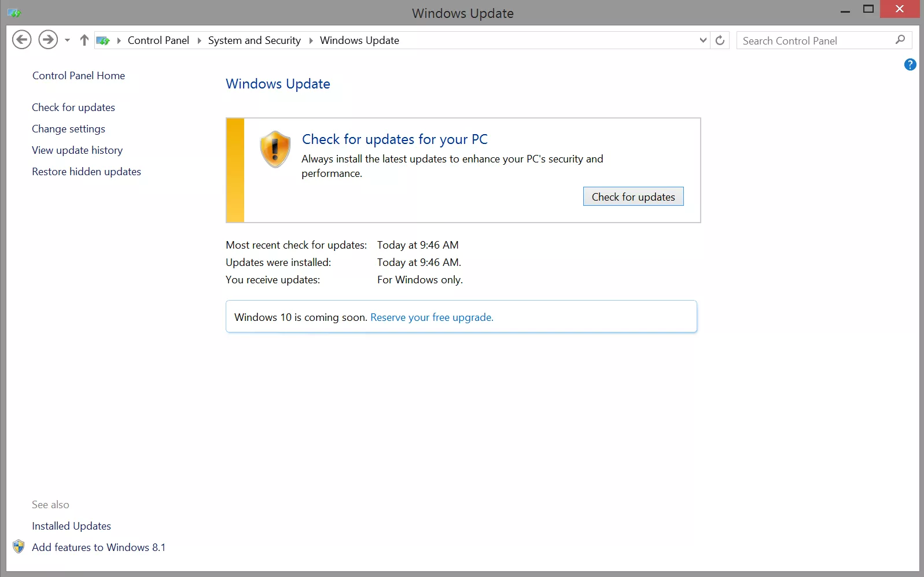
Task: View update history
Action: 77,150
